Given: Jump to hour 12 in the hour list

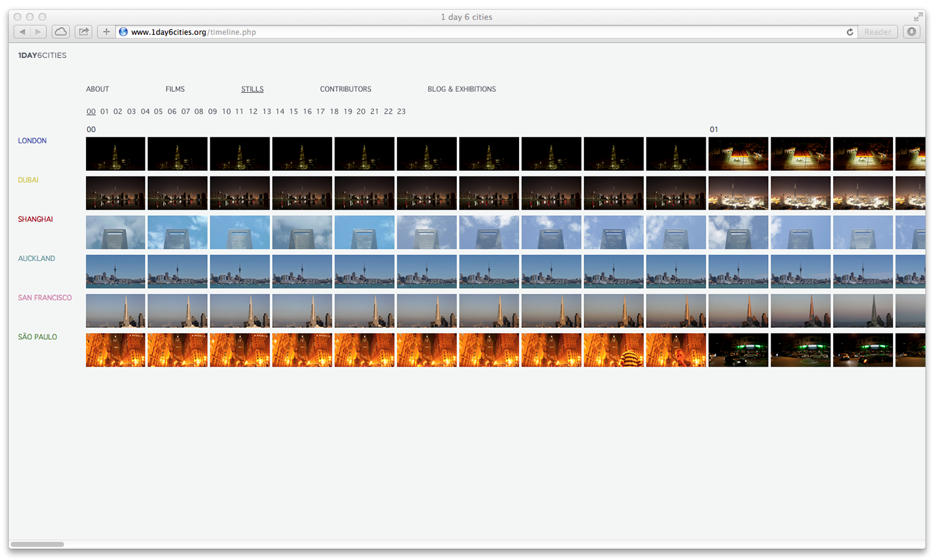Looking at the screenshot, I should [253, 112].
